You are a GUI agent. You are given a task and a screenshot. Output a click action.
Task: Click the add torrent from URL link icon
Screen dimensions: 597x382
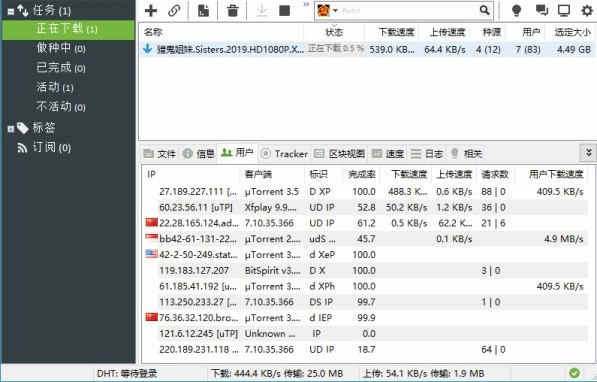pyautogui.click(x=174, y=10)
